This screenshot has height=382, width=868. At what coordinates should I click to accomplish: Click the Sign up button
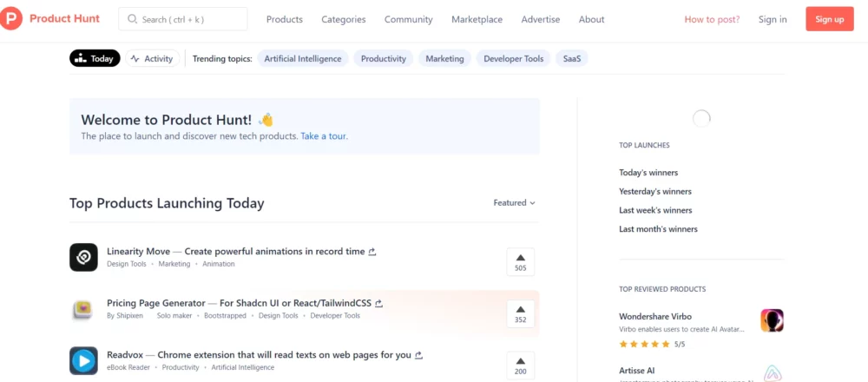[x=830, y=19]
